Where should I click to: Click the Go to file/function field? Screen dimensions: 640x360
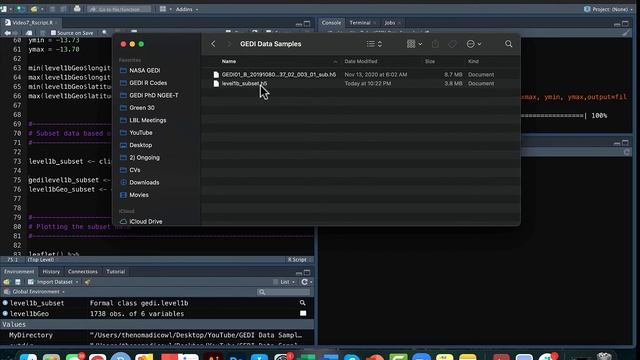[x=119, y=9]
